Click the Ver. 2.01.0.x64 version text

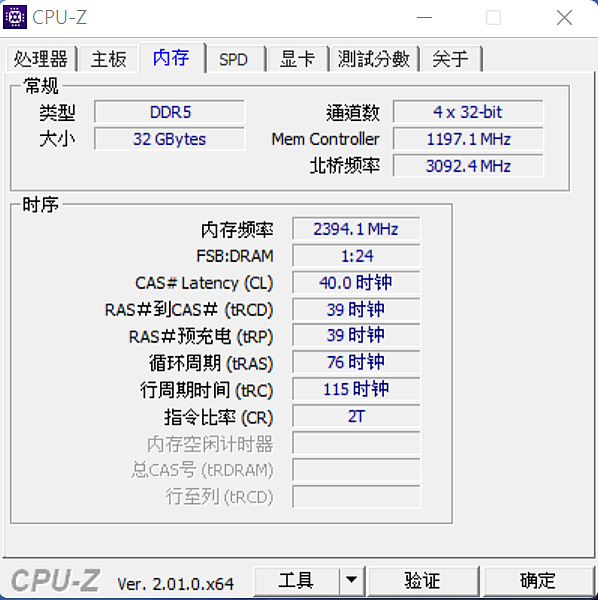tap(175, 584)
